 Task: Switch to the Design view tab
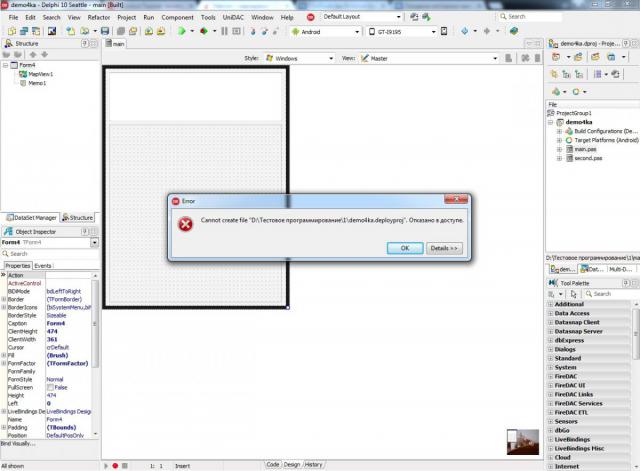291,464
